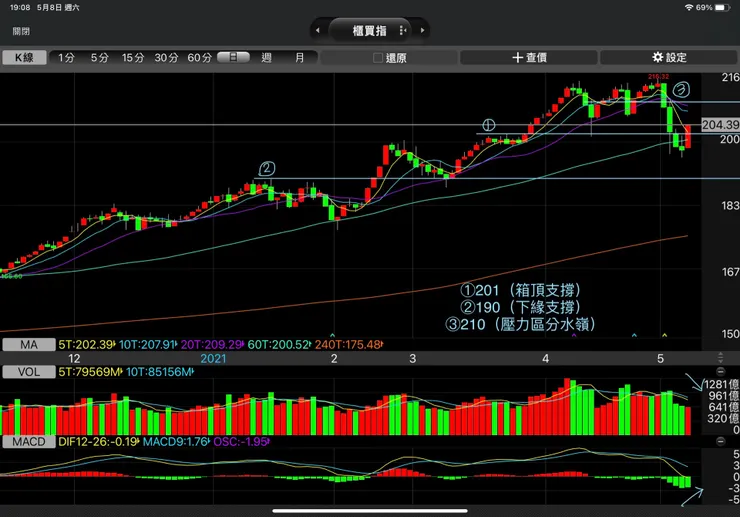Open 查價 price lookup crosshair

(529, 58)
